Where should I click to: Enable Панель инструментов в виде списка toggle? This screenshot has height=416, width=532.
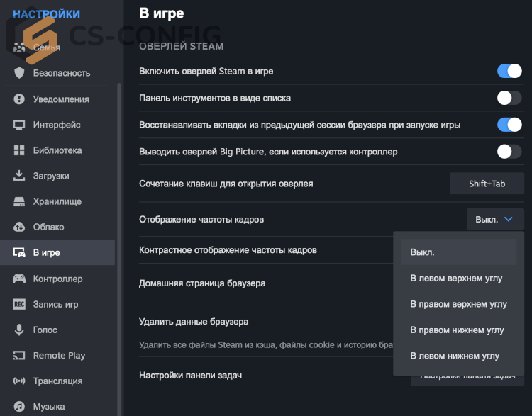pyautogui.click(x=509, y=98)
